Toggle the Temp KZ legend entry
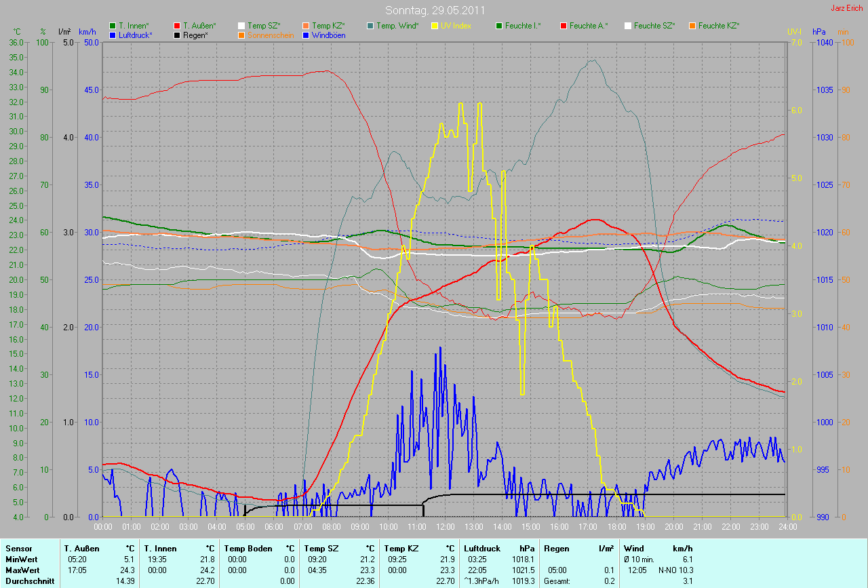Viewport: 868px width, 588px height. coord(323,26)
